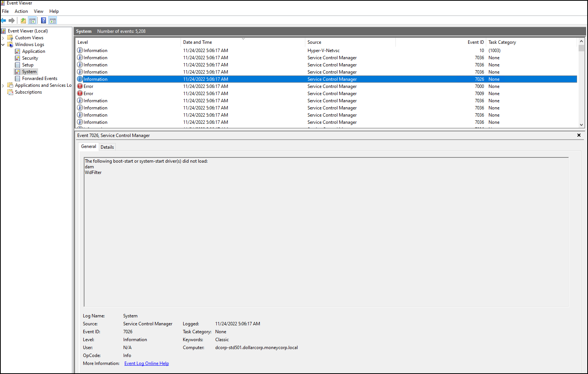Screen dimensions: 588x374
Task: Expand the Custom Views node
Action: click(x=3, y=37)
